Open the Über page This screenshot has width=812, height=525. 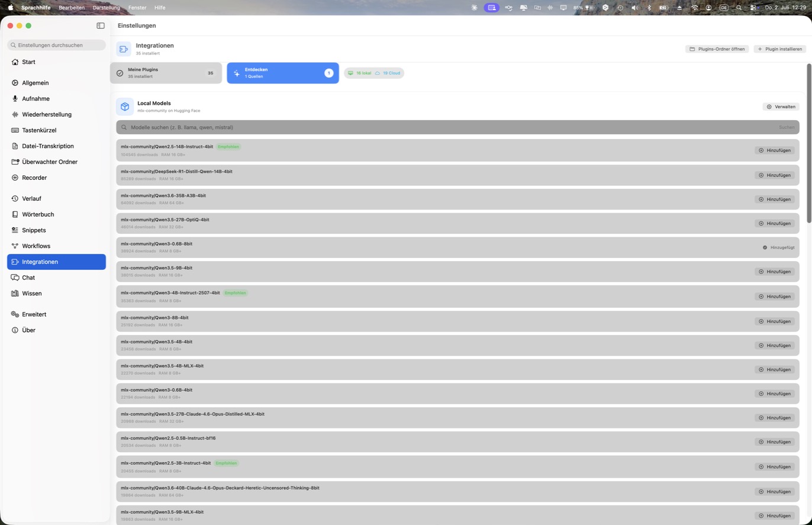coord(56,330)
